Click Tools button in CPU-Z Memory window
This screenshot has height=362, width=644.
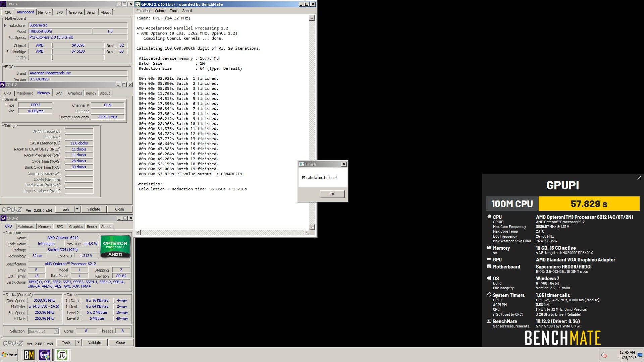(x=65, y=209)
